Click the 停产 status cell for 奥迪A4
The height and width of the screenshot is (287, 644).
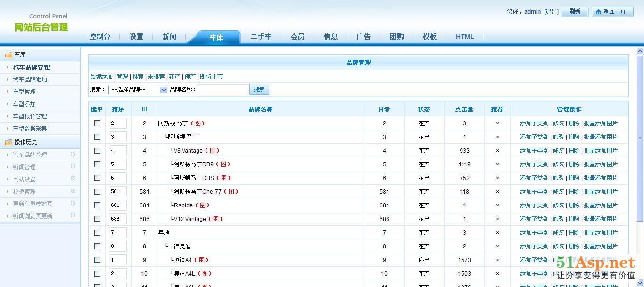point(424,260)
